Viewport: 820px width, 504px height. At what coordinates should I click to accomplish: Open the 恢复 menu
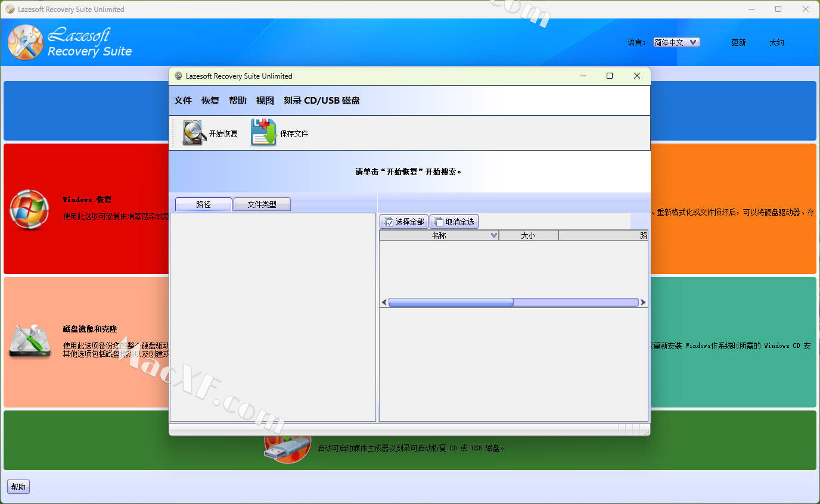[210, 101]
